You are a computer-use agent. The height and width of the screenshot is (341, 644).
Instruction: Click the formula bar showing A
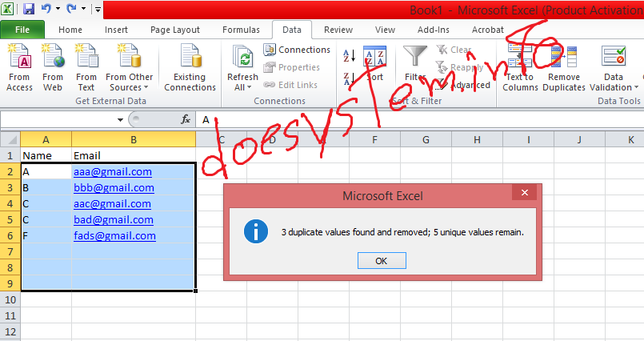[420, 119]
